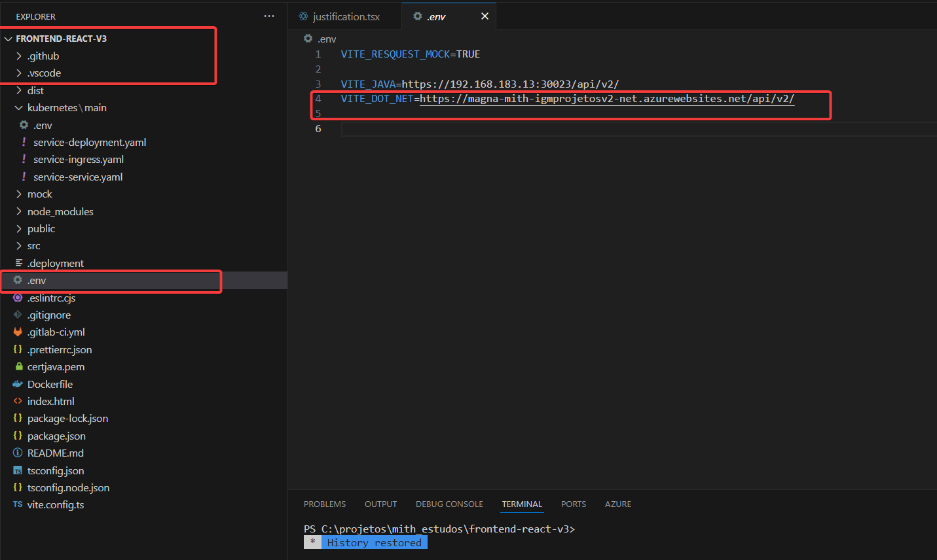The image size is (937, 560).
Task: Click the React icon on justification.tsx tab
Action: (x=303, y=16)
